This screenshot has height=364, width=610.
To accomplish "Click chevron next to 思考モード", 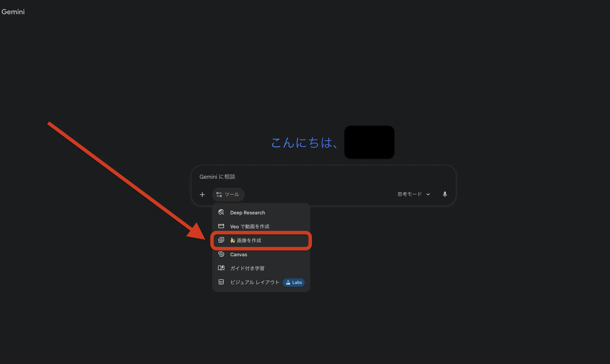I will coord(428,194).
